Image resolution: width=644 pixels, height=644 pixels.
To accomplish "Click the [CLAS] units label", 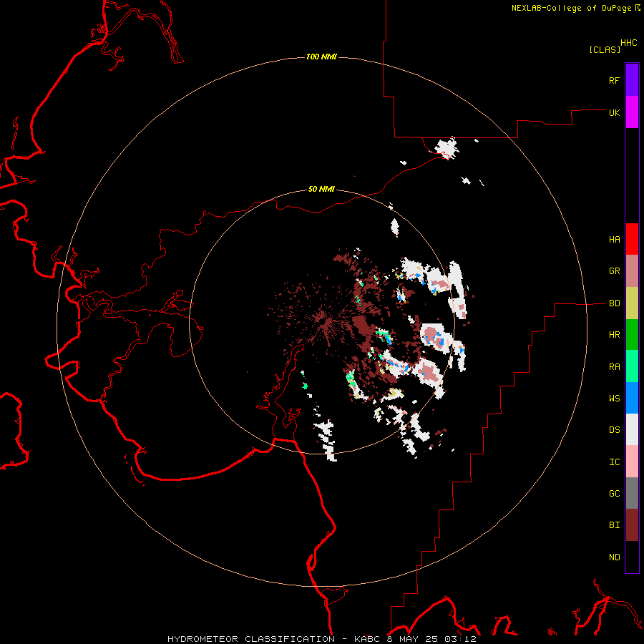I will click(x=605, y=49).
